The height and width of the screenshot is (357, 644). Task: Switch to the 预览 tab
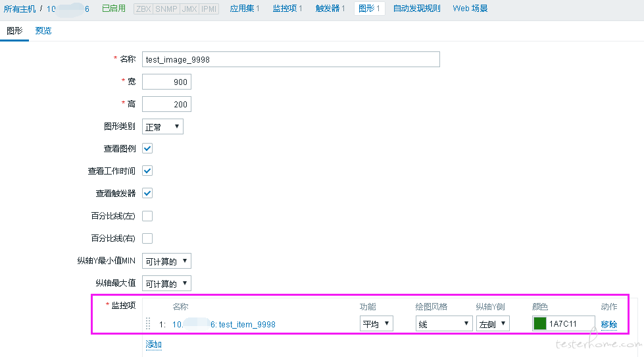click(43, 31)
